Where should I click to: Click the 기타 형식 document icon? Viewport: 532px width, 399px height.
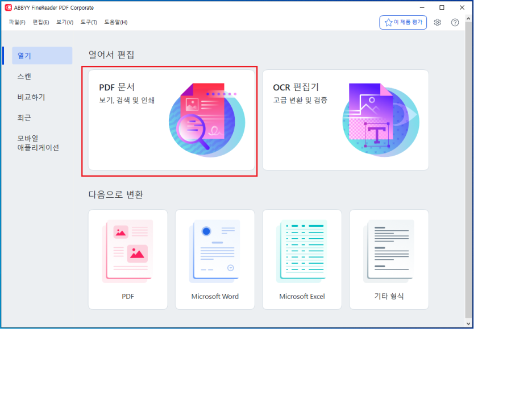(389, 251)
